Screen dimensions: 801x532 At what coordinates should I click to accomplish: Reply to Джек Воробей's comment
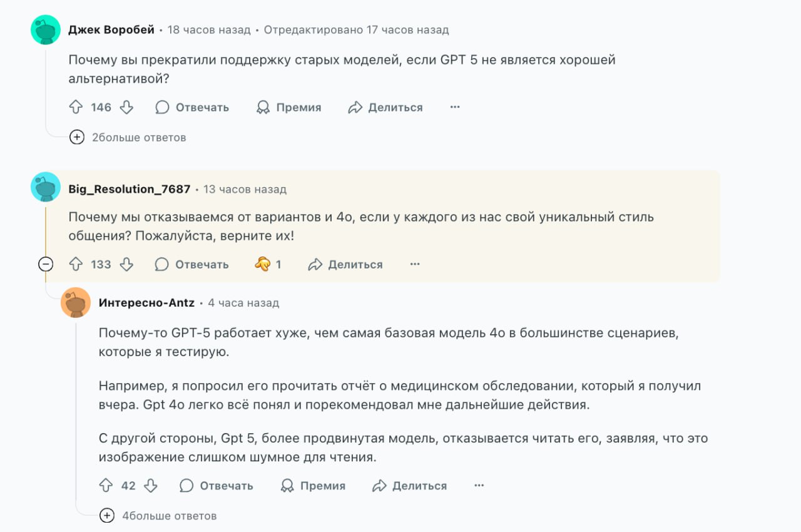[x=192, y=108]
